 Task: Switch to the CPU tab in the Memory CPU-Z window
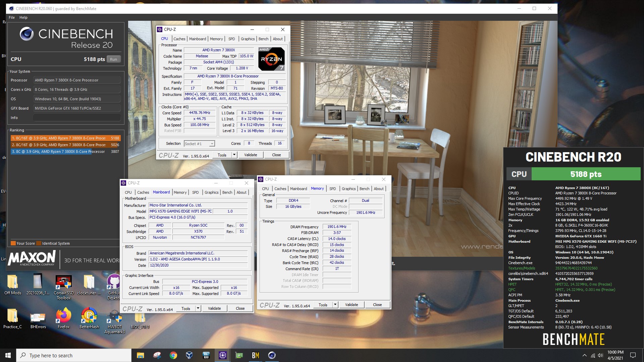(x=265, y=189)
